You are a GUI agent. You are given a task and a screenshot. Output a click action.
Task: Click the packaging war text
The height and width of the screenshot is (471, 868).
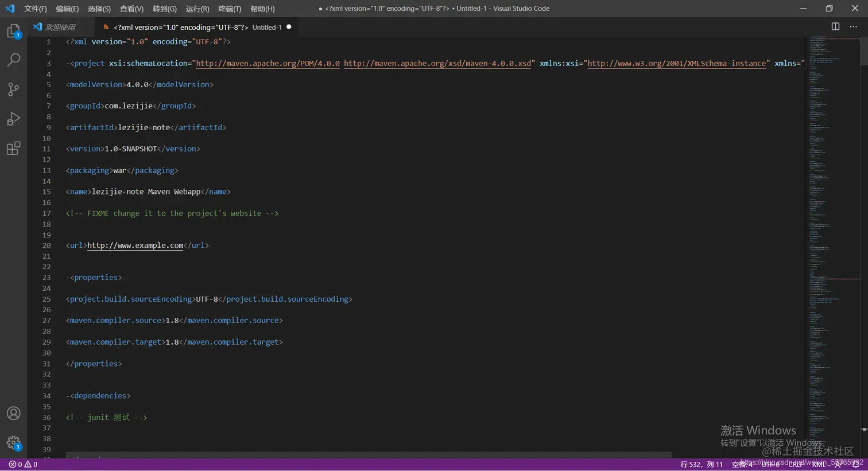coord(122,170)
